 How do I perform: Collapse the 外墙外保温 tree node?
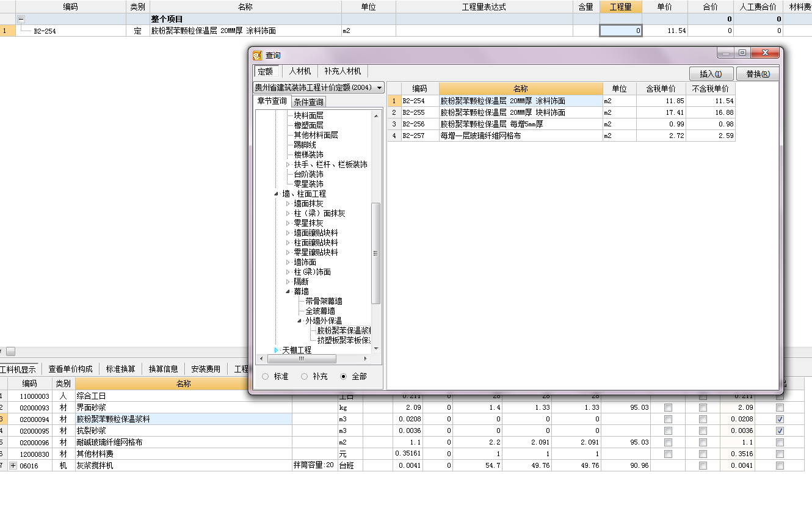[x=300, y=321]
